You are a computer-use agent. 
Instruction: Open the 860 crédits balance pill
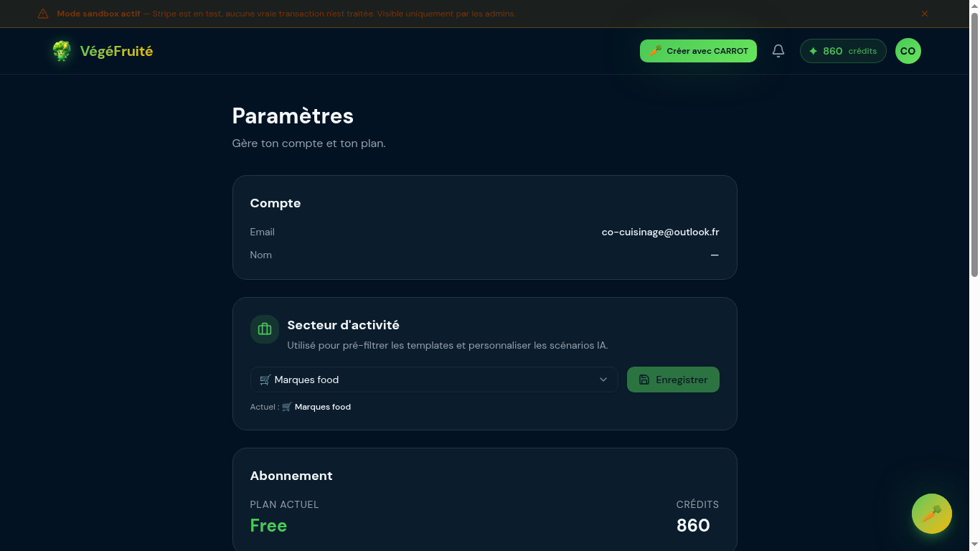click(843, 51)
